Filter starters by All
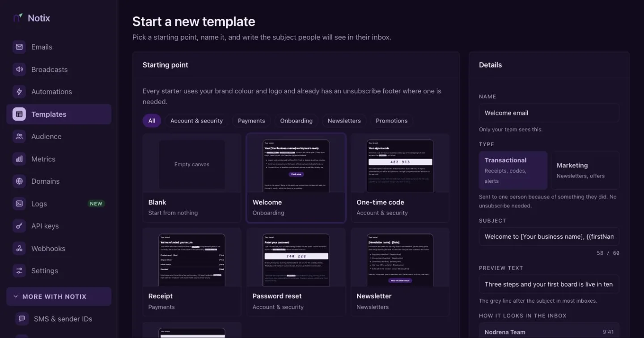Image resolution: width=644 pixels, height=338 pixels. tap(152, 121)
